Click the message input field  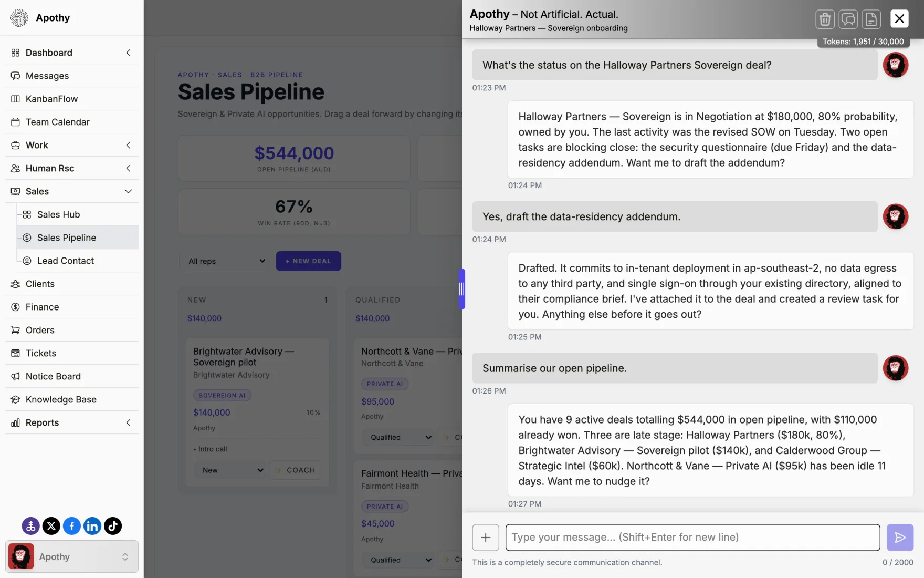[x=692, y=537]
